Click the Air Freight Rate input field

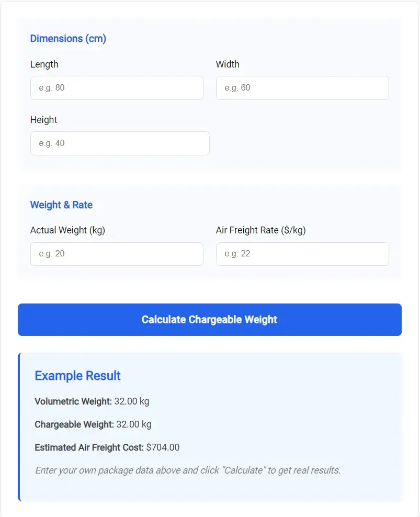302,254
